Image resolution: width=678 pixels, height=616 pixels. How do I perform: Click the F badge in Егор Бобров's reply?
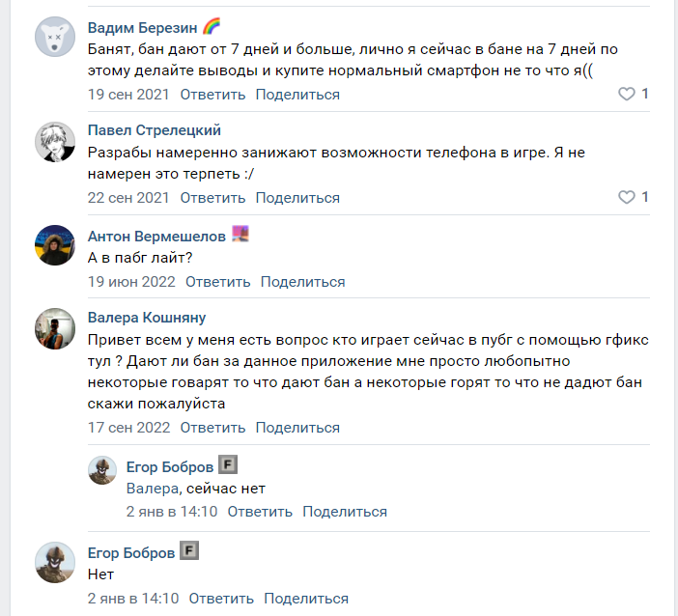click(x=228, y=465)
